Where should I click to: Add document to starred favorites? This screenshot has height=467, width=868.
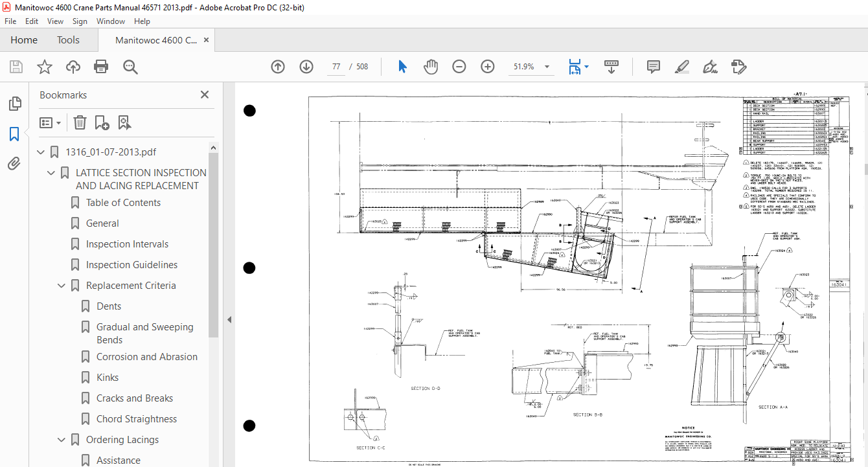pyautogui.click(x=44, y=67)
